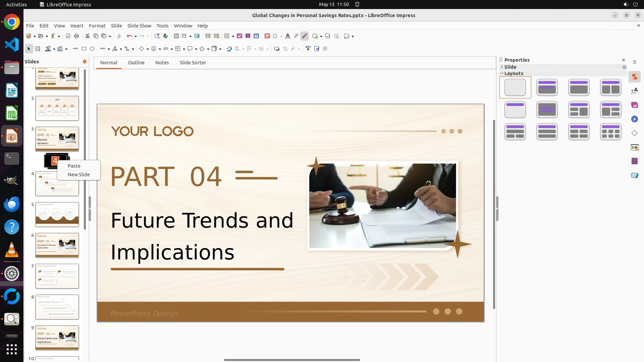
Task: Select the Ellipse drawing tool
Action: [92, 49]
